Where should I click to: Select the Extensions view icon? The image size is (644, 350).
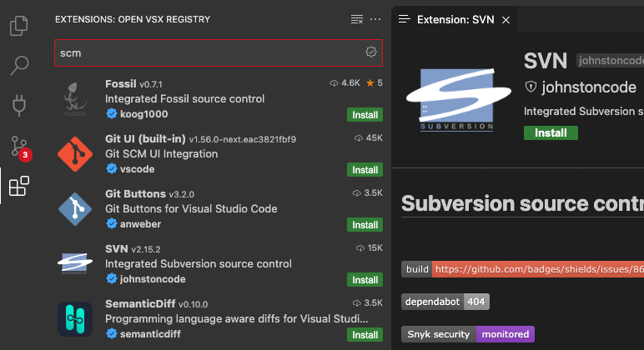pyautogui.click(x=19, y=187)
